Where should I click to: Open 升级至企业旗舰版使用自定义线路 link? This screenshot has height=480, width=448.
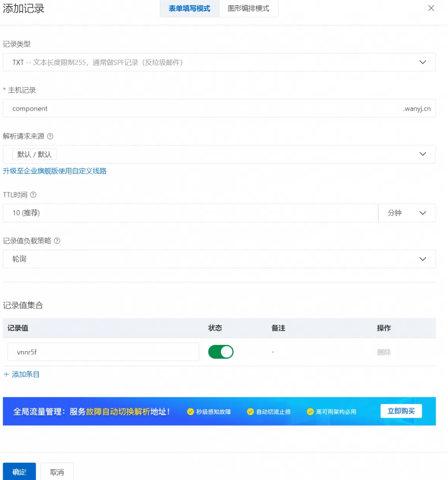pyautogui.click(x=55, y=171)
